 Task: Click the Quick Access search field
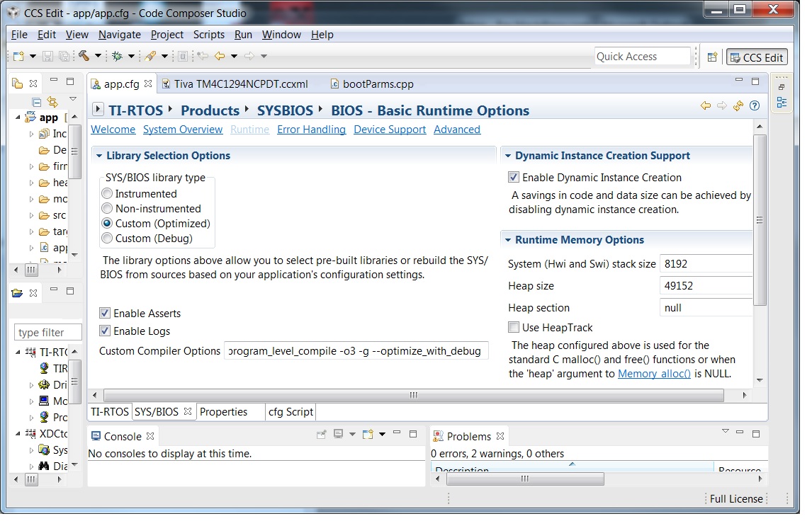pyautogui.click(x=642, y=57)
